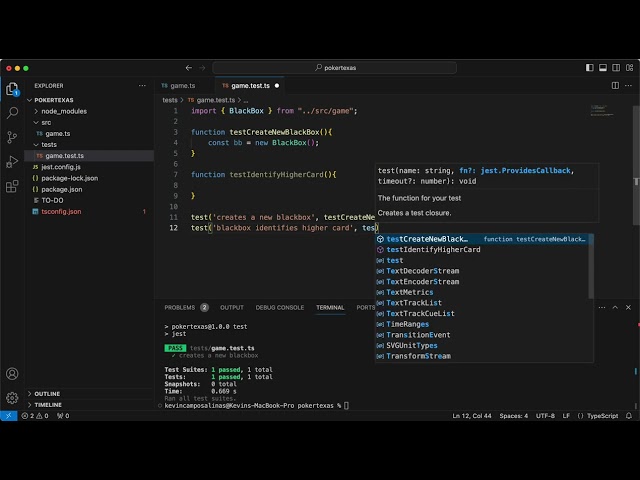Open package-lock.json file
The height and width of the screenshot is (480, 640).
click(69, 178)
